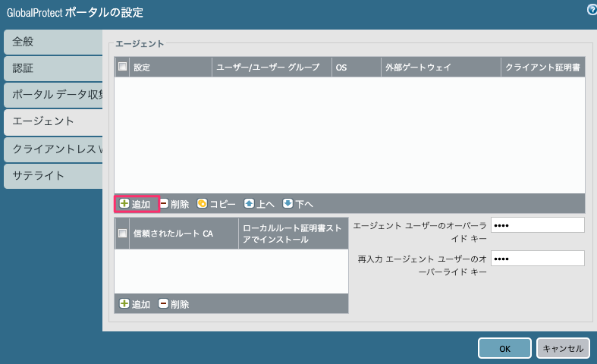This screenshot has width=597, height=364.
Task: Switch to the サテライト tab
Action: [x=53, y=176]
